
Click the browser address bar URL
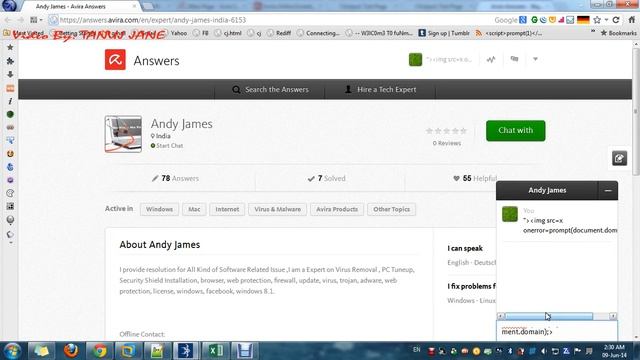(153, 20)
